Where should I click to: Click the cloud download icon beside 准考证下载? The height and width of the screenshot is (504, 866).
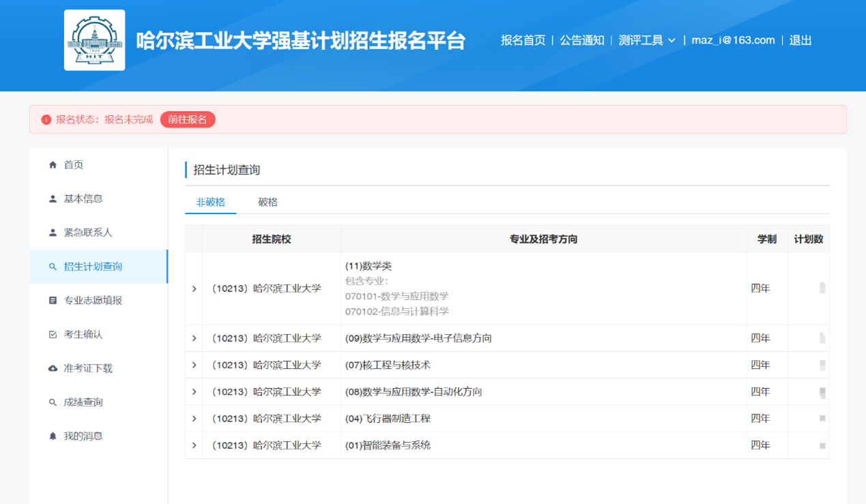pyautogui.click(x=53, y=368)
